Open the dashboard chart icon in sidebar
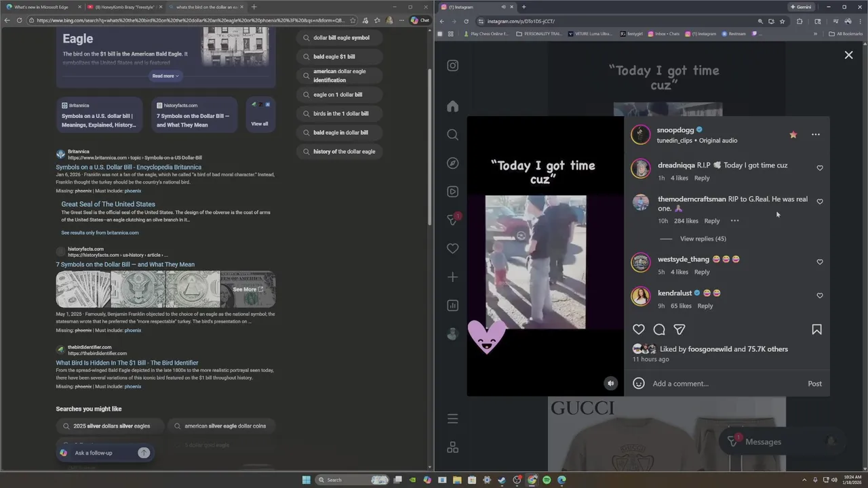The height and width of the screenshot is (488, 868). point(452,305)
